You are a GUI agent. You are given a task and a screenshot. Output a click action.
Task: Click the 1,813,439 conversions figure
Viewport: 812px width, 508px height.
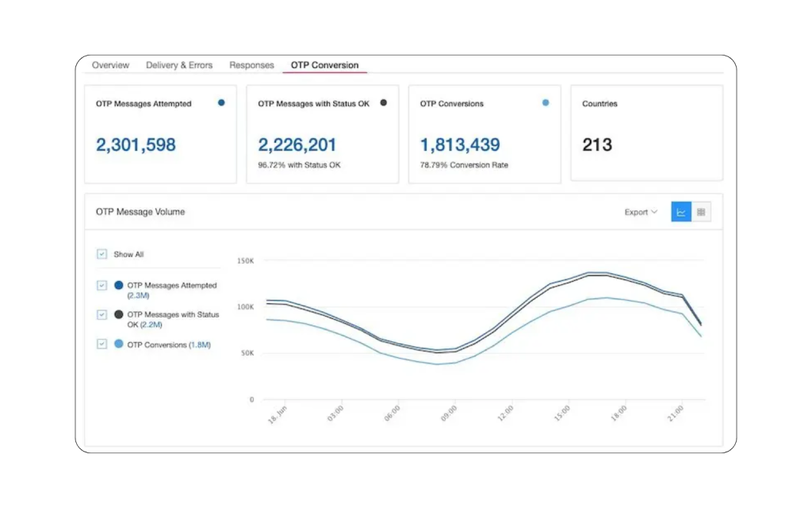click(x=460, y=145)
